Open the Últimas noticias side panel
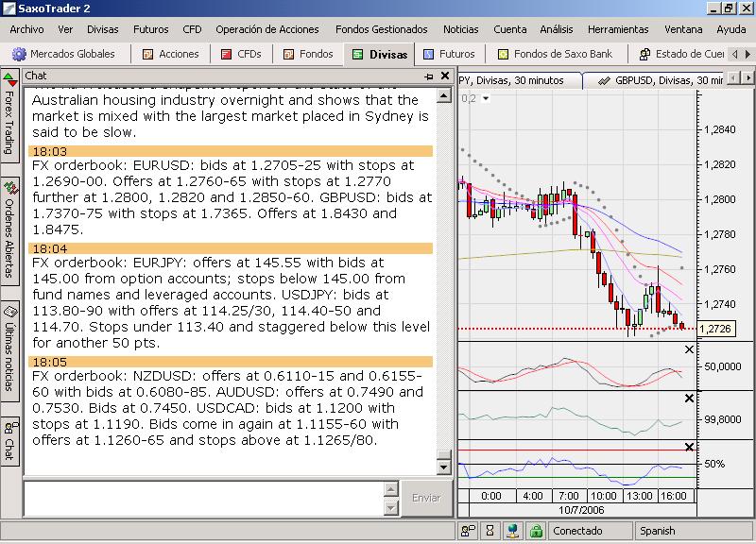 [x=9, y=350]
